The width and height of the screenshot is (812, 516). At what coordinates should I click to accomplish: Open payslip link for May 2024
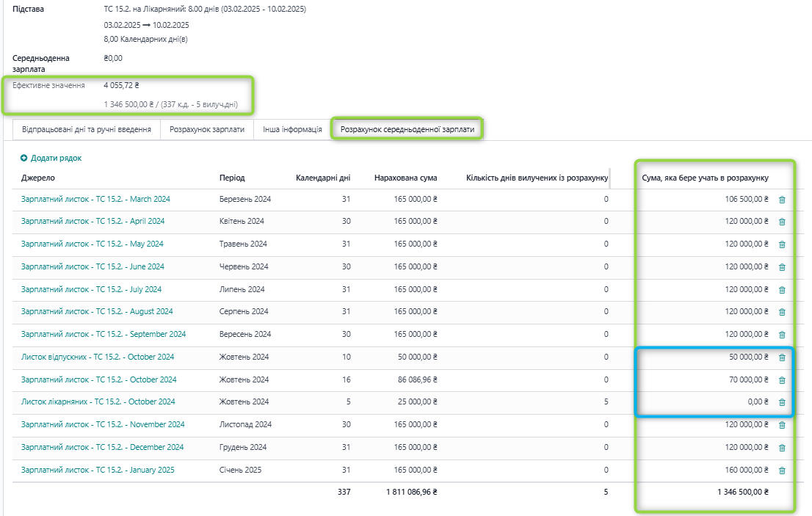[x=92, y=244]
